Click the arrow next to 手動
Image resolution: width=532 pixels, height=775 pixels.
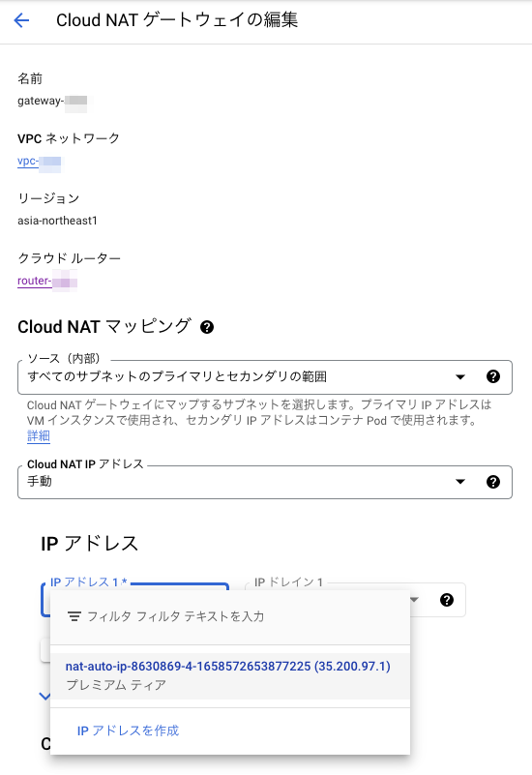(x=460, y=482)
